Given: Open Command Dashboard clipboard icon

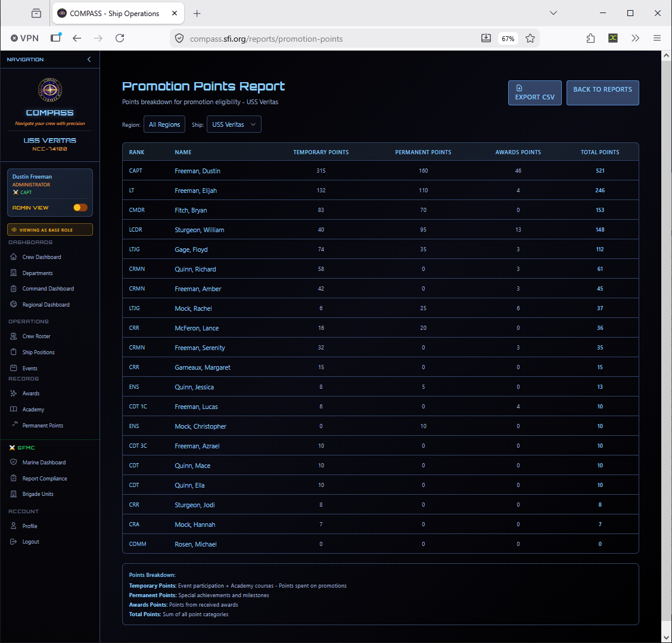Looking at the screenshot, I should pos(14,289).
